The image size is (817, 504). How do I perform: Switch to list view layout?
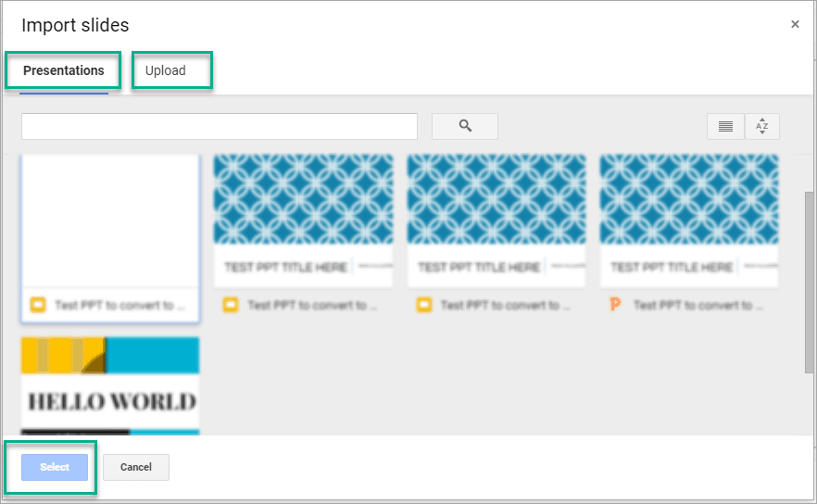pos(725,126)
